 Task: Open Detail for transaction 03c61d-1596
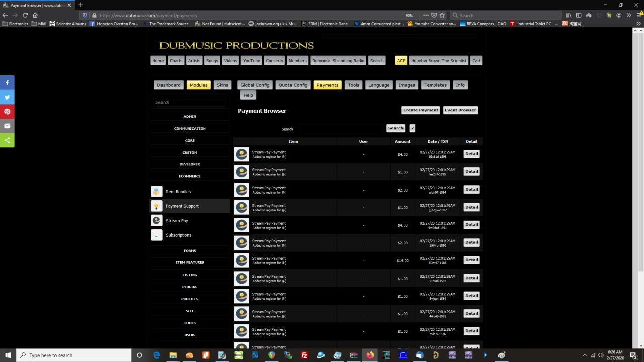click(x=471, y=154)
